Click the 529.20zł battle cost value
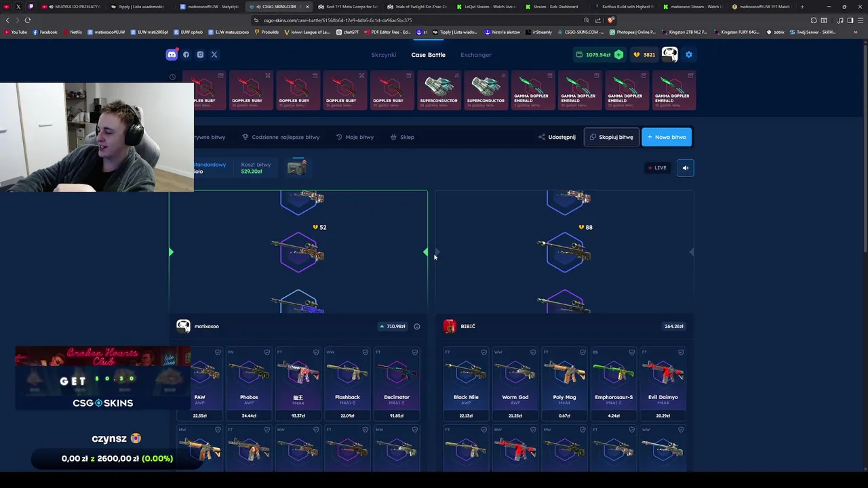The width and height of the screenshot is (868, 488). (x=251, y=171)
